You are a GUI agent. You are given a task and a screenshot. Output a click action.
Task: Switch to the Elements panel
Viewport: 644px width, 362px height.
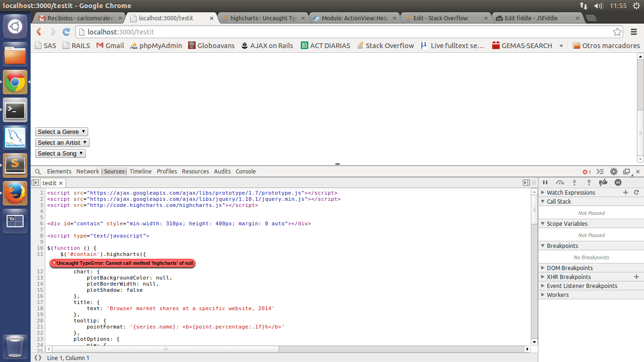coord(59,172)
